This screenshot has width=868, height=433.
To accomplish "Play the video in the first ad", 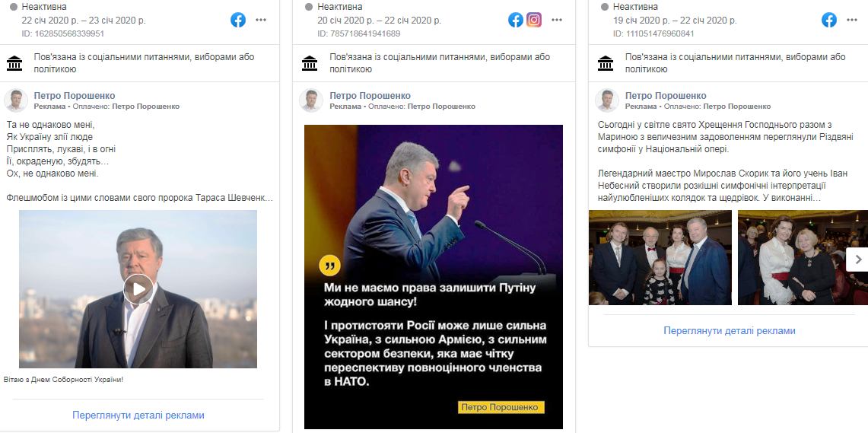I will click(138, 288).
